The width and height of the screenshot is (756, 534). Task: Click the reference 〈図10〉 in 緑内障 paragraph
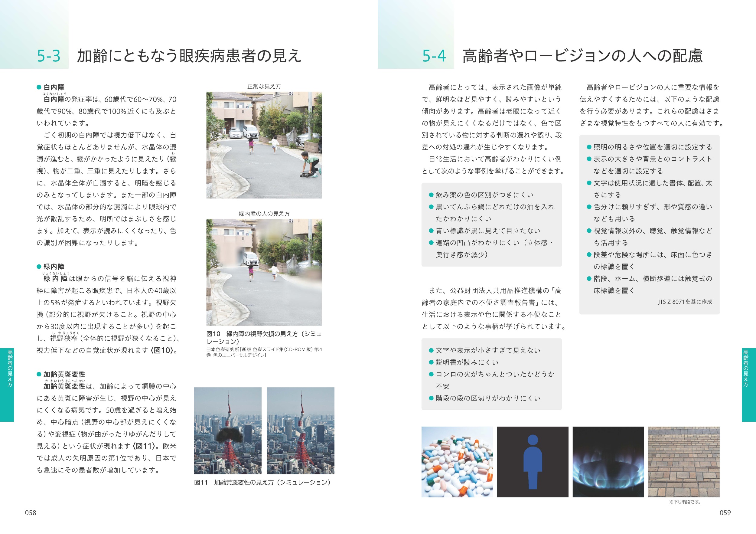[162, 351]
